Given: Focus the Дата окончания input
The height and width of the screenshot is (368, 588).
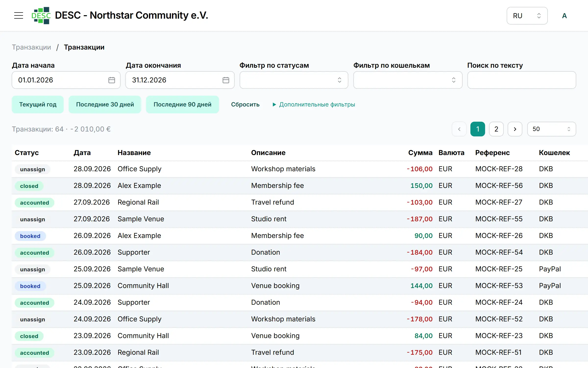Looking at the screenshot, I should (180, 80).
